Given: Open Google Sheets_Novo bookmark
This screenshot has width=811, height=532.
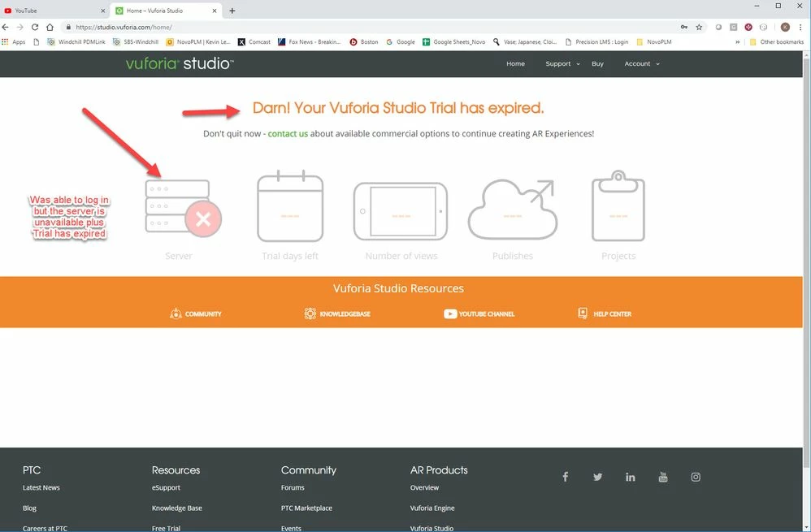Looking at the screenshot, I should (x=453, y=42).
